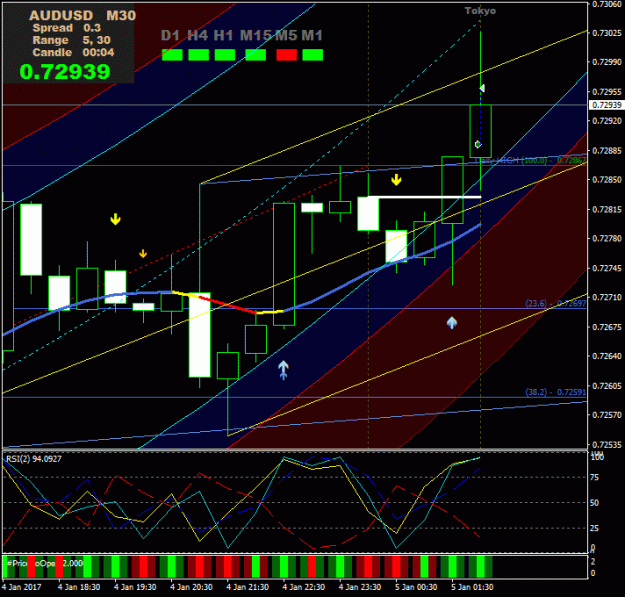
Task: Click the RSI 25 level label
Action: [594, 528]
